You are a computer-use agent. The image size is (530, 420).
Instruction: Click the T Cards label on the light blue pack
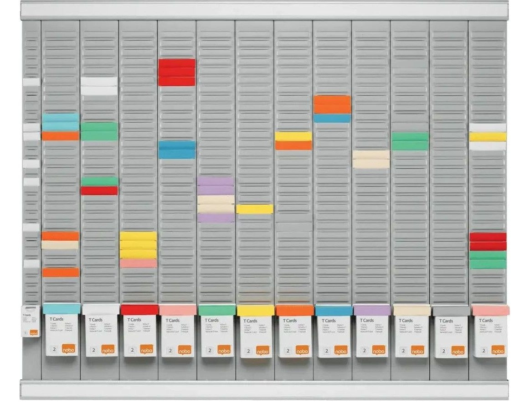[57, 319]
